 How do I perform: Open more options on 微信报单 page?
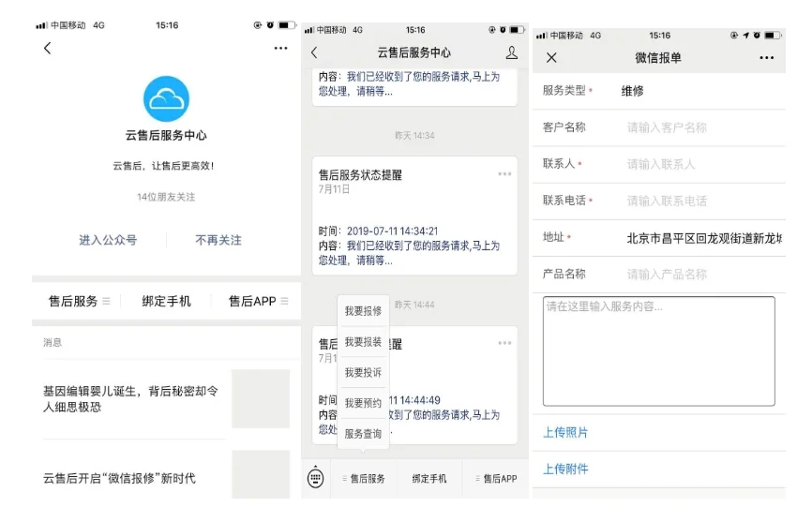tap(766, 57)
